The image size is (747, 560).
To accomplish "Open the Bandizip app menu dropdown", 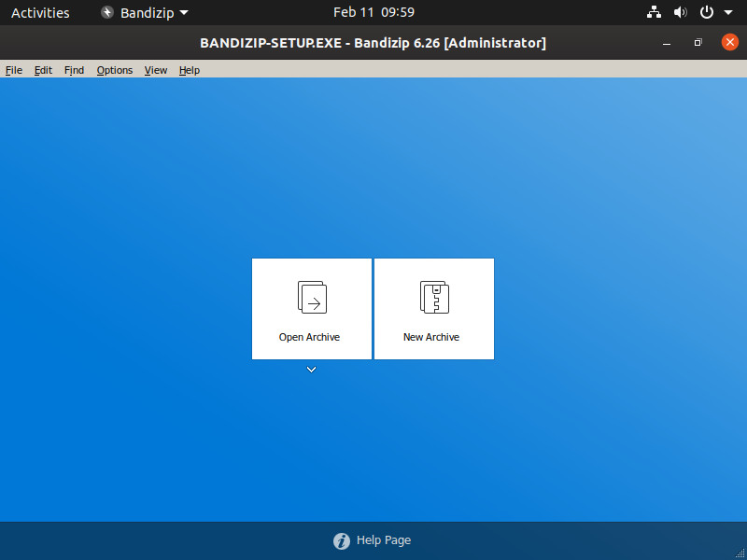I will [x=145, y=13].
